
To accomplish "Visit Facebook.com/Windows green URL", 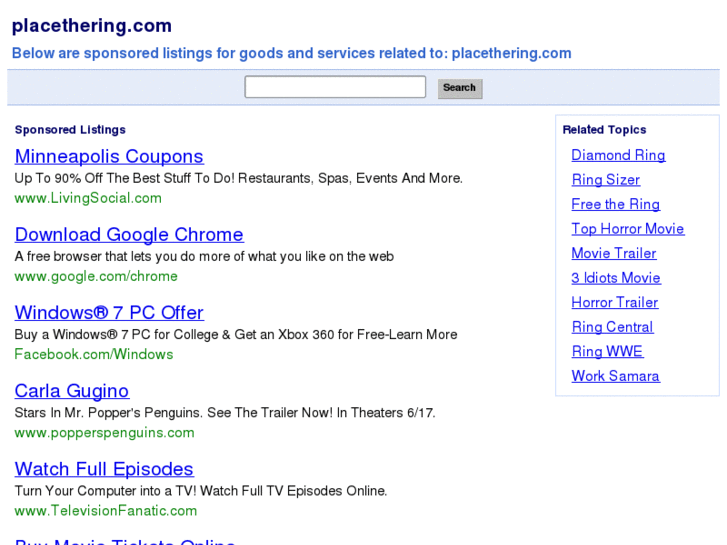I will tap(94, 354).
